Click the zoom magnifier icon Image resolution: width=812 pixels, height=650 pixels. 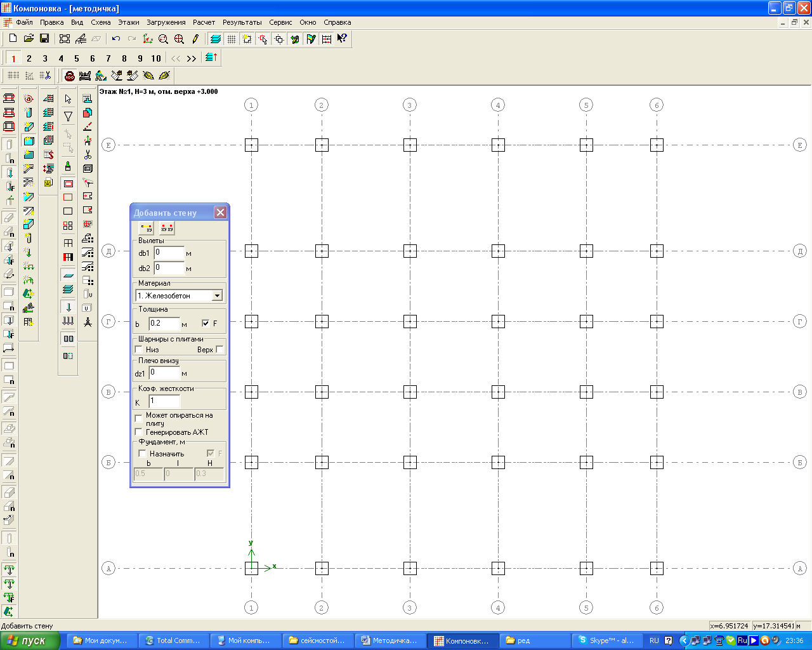pos(163,39)
